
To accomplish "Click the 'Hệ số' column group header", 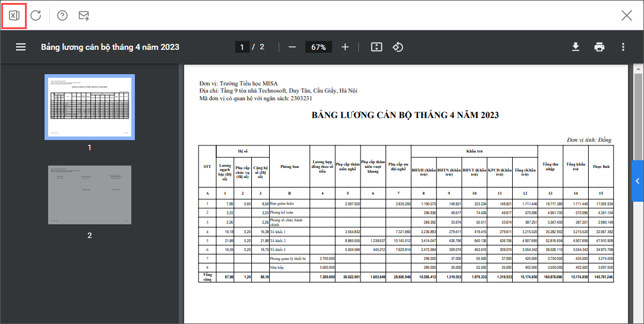I will 243,151.
